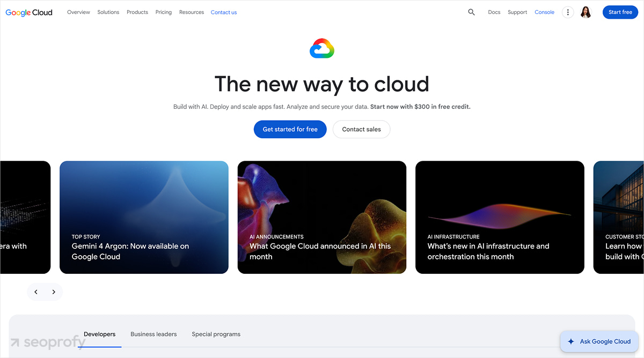
Task: Switch to the Business leaders tab
Action: (x=153, y=334)
